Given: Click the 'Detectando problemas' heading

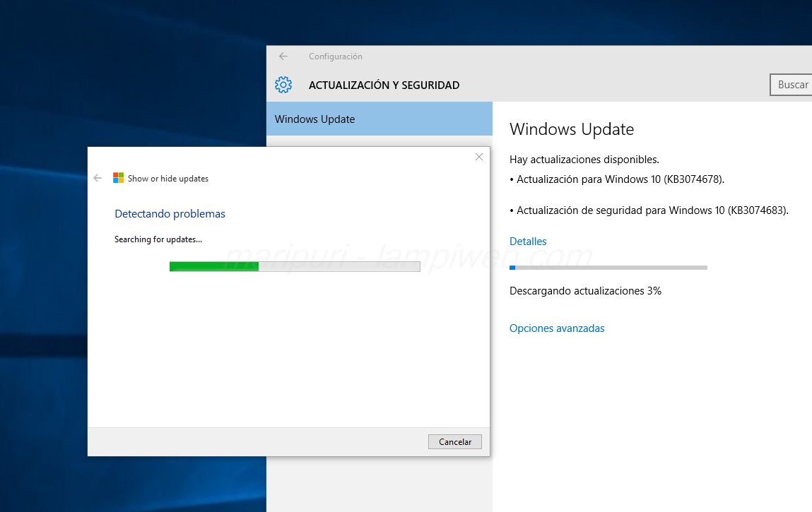Looking at the screenshot, I should click(170, 214).
